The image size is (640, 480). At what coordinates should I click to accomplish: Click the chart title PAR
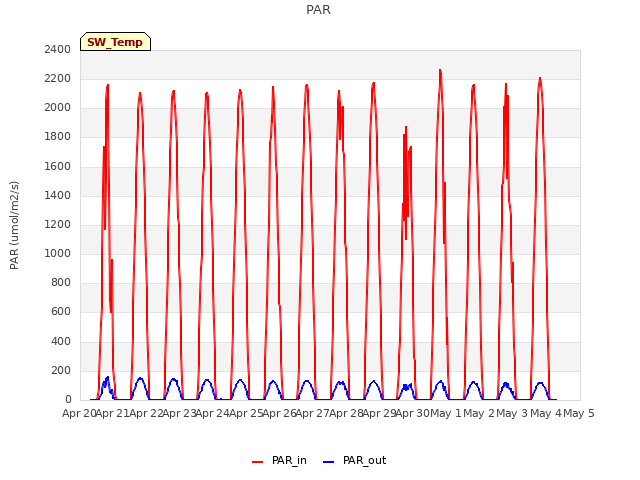coord(318,10)
